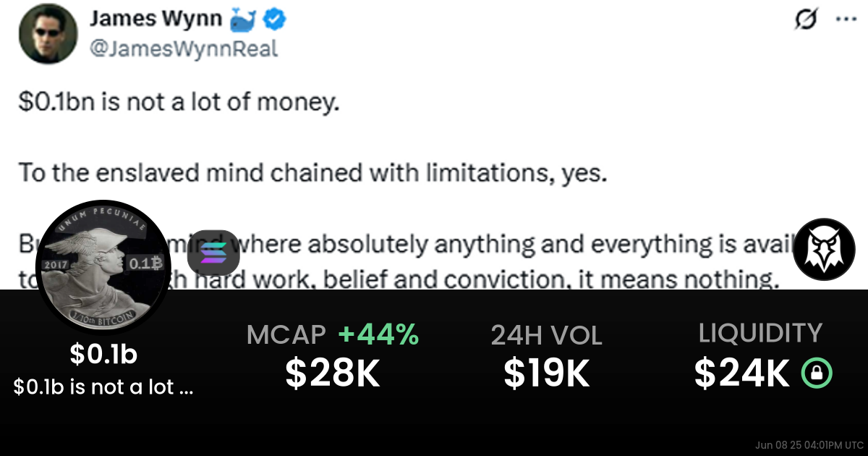Click the $28K MCAP value
Screen dimensions: 868x456
(333, 373)
